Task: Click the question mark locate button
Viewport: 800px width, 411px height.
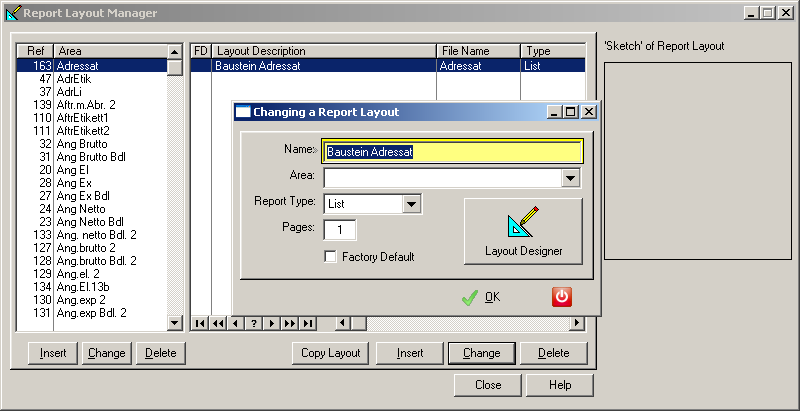Action: click(x=254, y=323)
